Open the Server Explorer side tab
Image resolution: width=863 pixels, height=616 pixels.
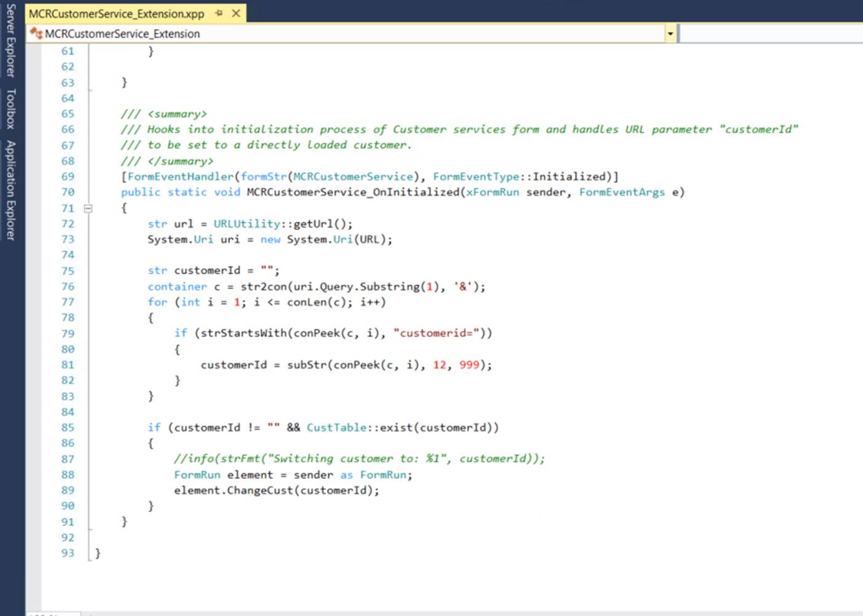[x=10, y=41]
